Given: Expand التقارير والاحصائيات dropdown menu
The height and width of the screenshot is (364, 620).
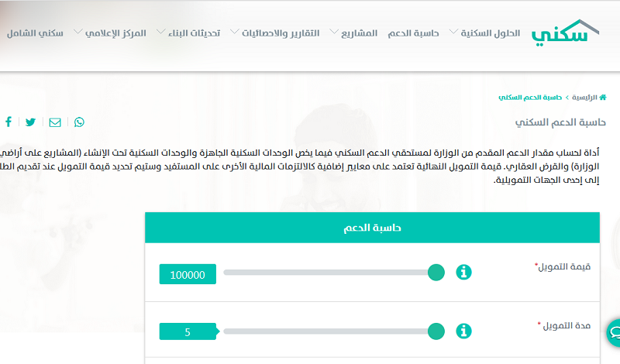Looking at the screenshot, I should point(275,33).
